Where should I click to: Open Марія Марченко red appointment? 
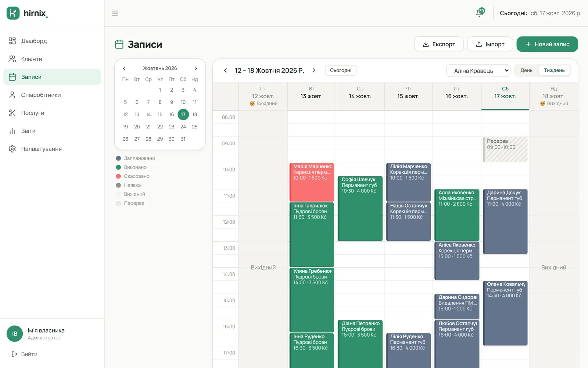point(312,182)
